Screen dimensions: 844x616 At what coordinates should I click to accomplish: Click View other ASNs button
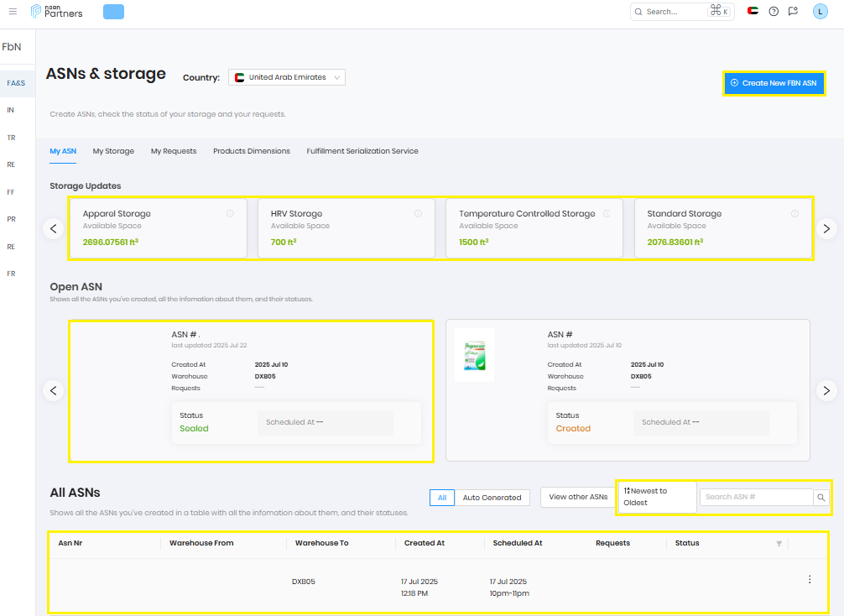pos(578,497)
